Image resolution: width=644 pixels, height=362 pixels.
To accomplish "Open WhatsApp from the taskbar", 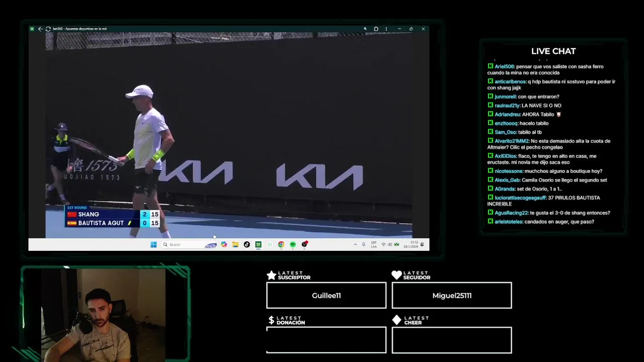I will (270, 244).
